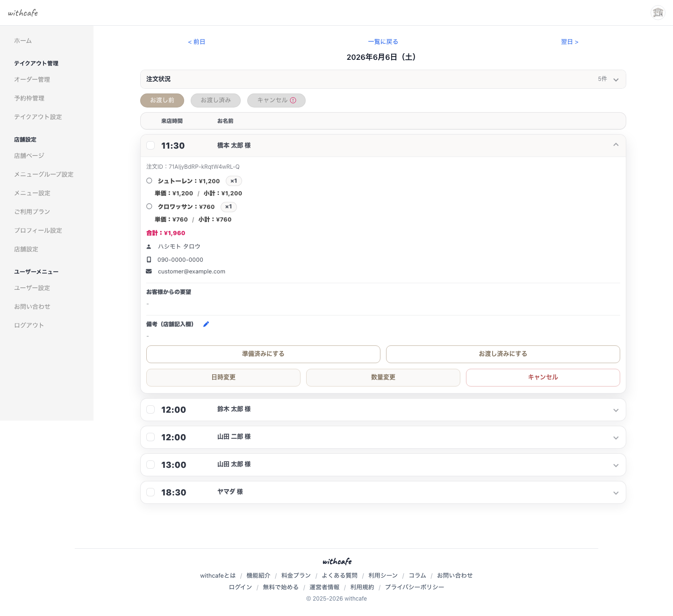The height and width of the screenshot is (616, 673).
Task: Open footer コラム link
Action: [417, 575]
